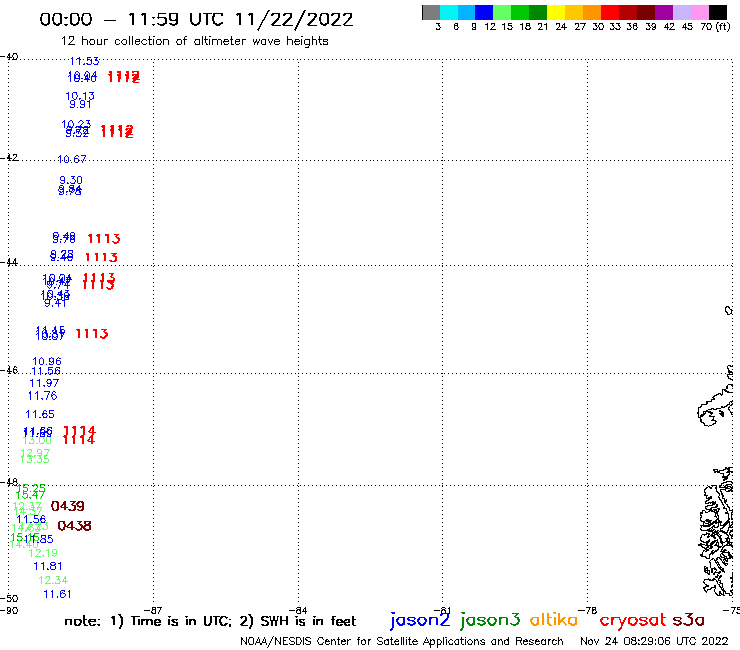Click the gray swatch in the color legend
740x650 pixels.
[x=431, y=13]
